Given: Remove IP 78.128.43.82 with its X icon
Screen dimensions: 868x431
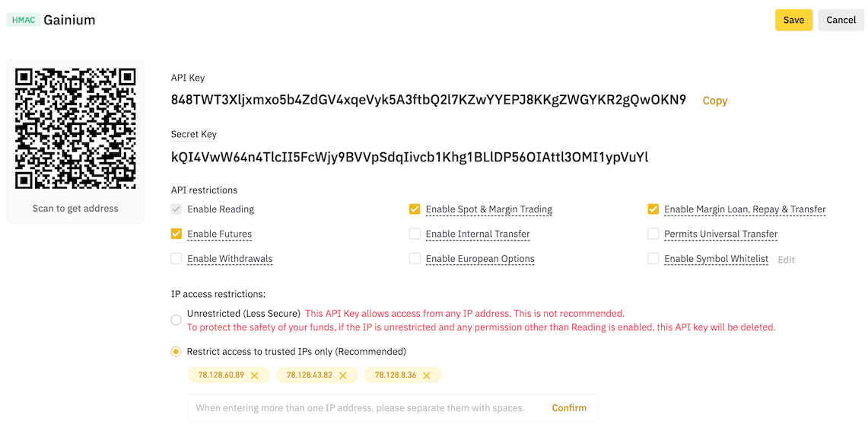Looking at the screenshot, I should coord(343,375).
